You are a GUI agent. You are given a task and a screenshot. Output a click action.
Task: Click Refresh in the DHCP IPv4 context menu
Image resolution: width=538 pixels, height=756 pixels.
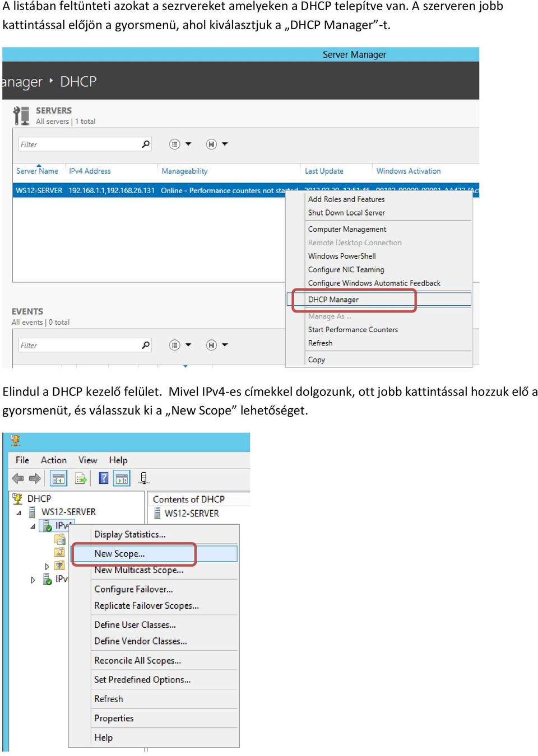click(x=108, y=699)
